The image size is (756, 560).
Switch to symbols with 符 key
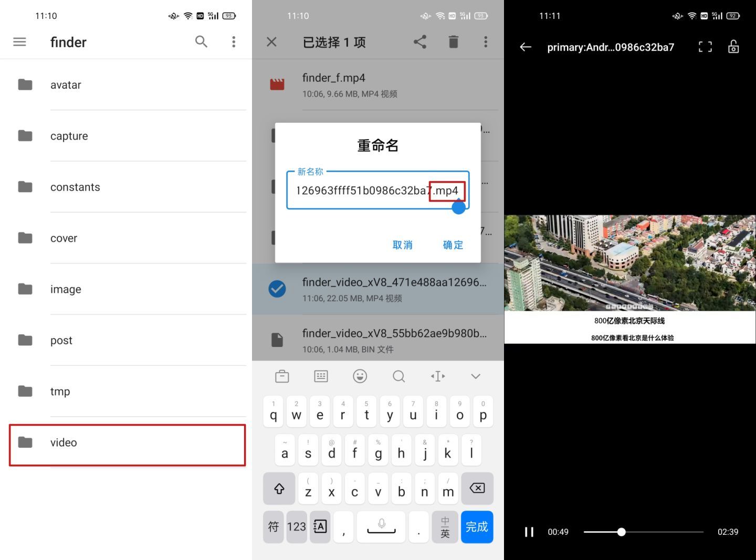coord(274,527)
